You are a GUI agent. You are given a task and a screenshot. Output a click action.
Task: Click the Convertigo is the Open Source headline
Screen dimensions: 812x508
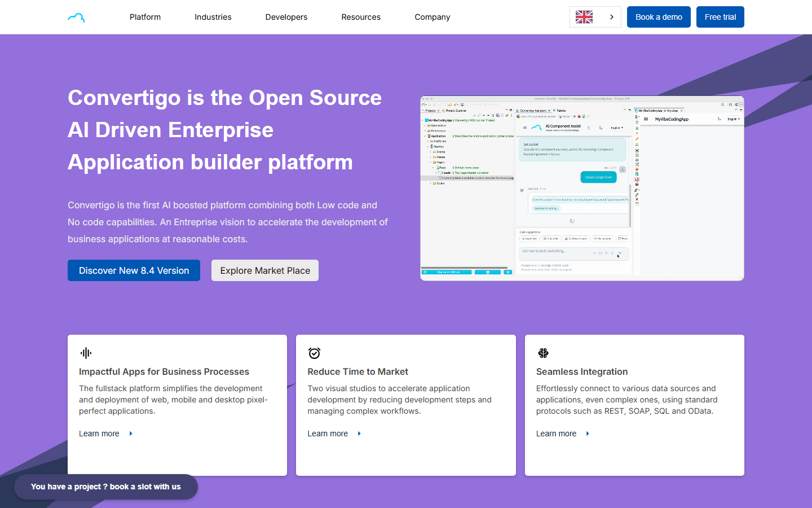[x=224, y=130]
